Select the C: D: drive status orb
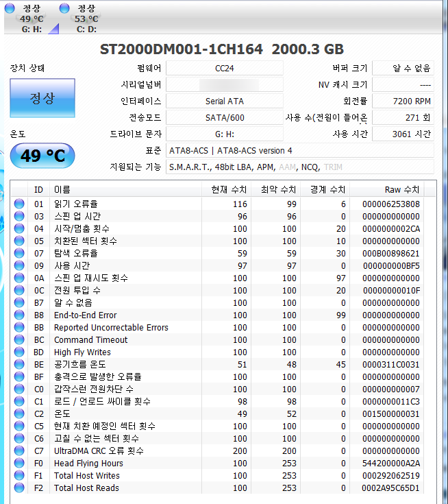 click(64, 8)
